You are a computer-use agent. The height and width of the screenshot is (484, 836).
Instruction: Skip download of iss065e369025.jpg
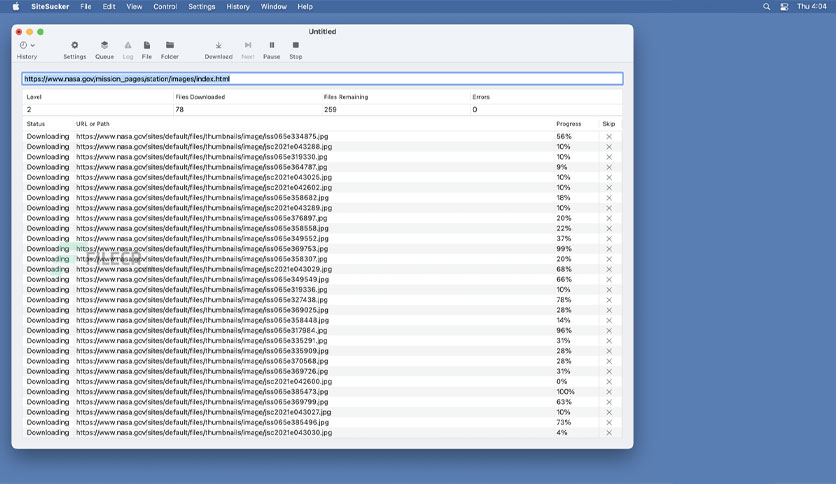609,310
